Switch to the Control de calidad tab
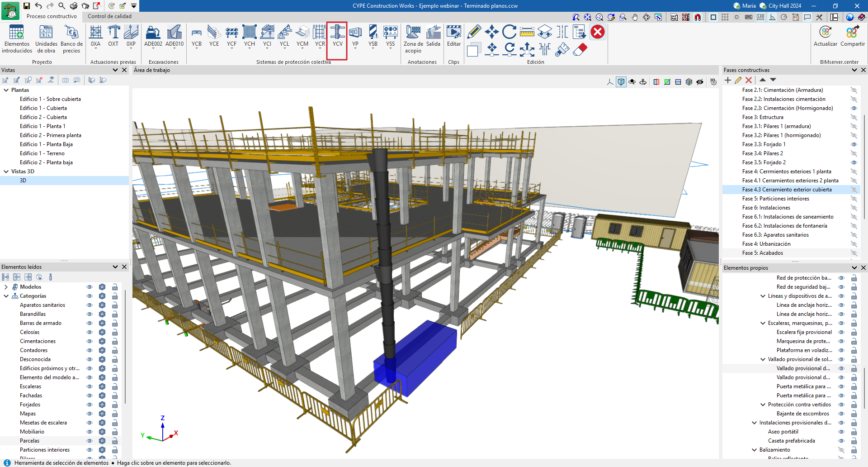868x467 pixels. pos(109,16)
